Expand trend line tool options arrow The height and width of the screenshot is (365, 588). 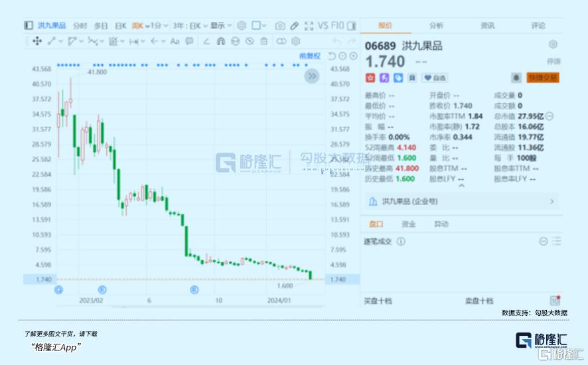pos(61,41)
